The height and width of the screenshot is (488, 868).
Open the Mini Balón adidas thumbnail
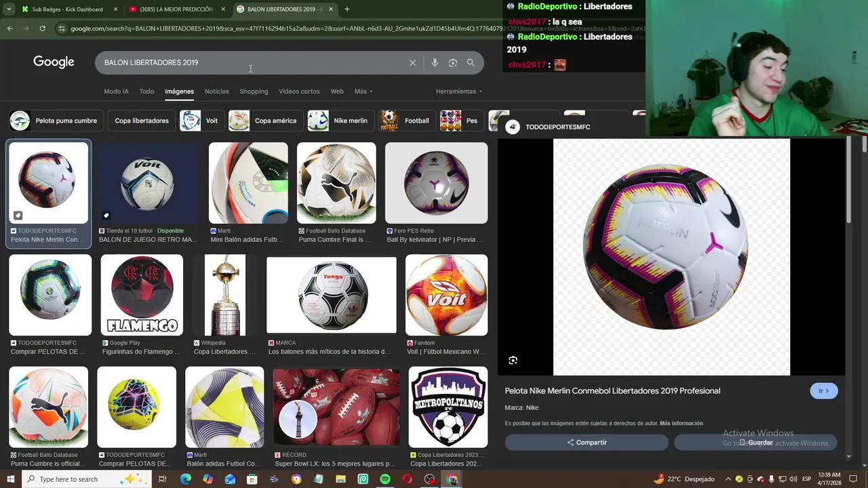(248, 183)
